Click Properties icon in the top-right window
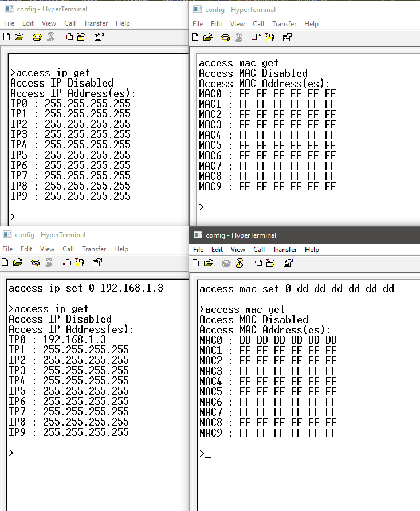The image size is (420, 511). pos(287,38)
